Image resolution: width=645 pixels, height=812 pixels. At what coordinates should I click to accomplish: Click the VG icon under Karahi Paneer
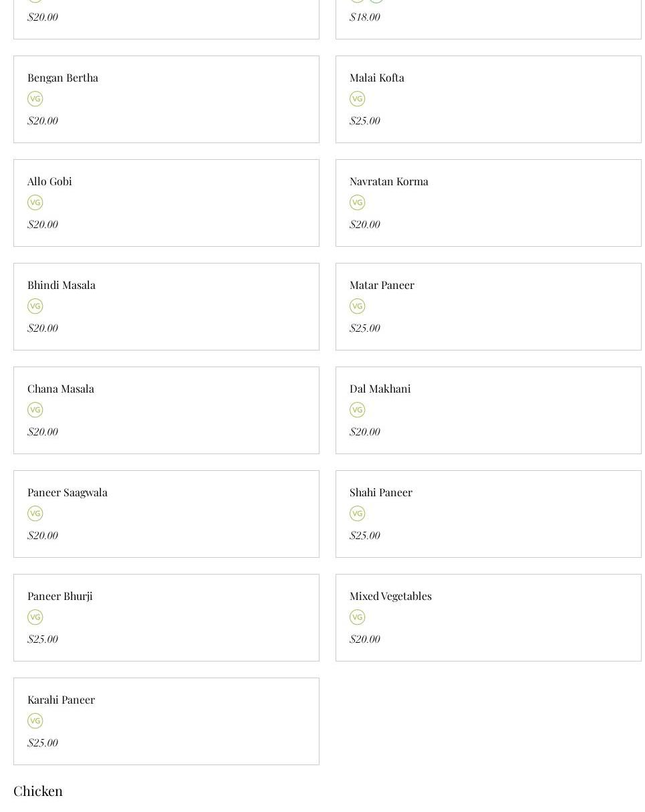(35, 721)
